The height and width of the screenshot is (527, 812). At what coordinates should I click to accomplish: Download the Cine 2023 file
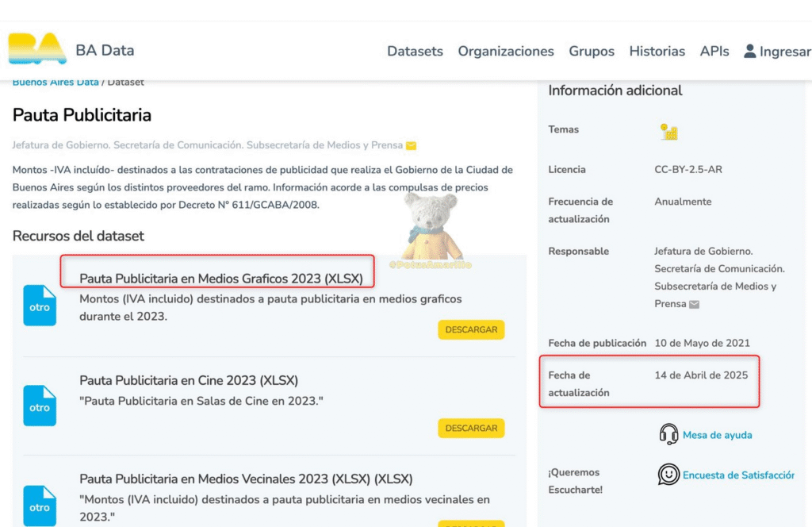point(471,428)
